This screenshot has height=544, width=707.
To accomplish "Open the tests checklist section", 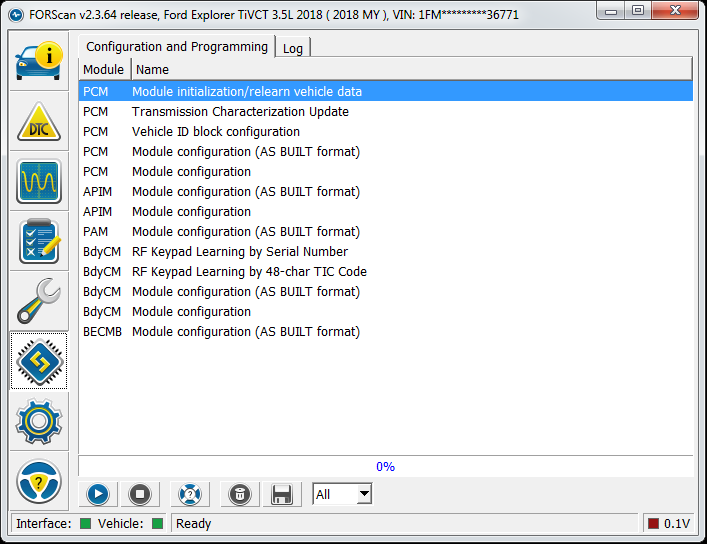I will pyautogui.click(x=39, y=241).
